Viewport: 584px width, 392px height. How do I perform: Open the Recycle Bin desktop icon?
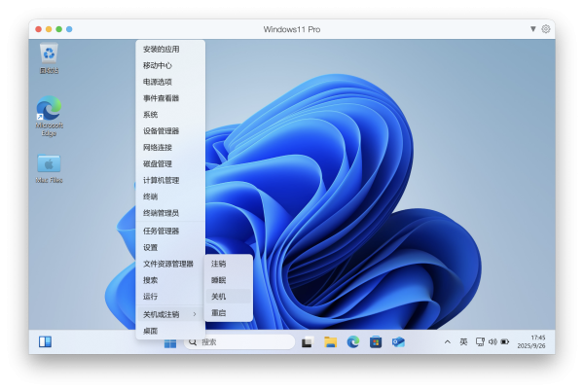coord(49,53)
